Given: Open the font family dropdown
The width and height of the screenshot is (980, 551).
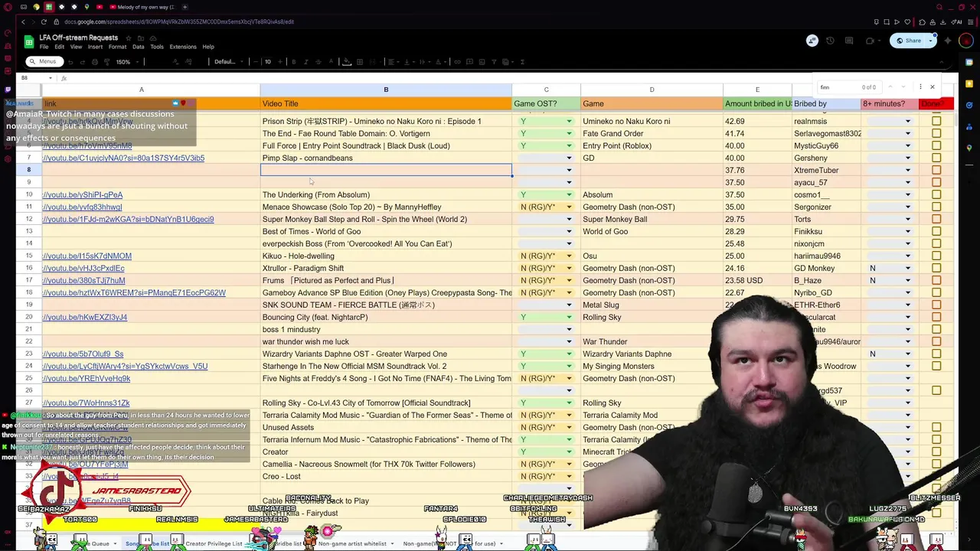Looking at the screenshot, I should [x=228, y=61].
